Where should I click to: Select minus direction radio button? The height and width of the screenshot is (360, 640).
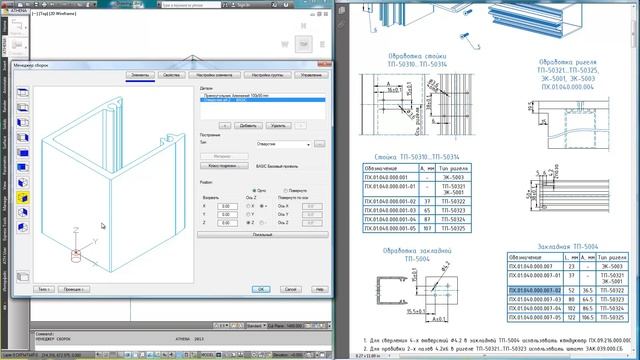point(262,223)
